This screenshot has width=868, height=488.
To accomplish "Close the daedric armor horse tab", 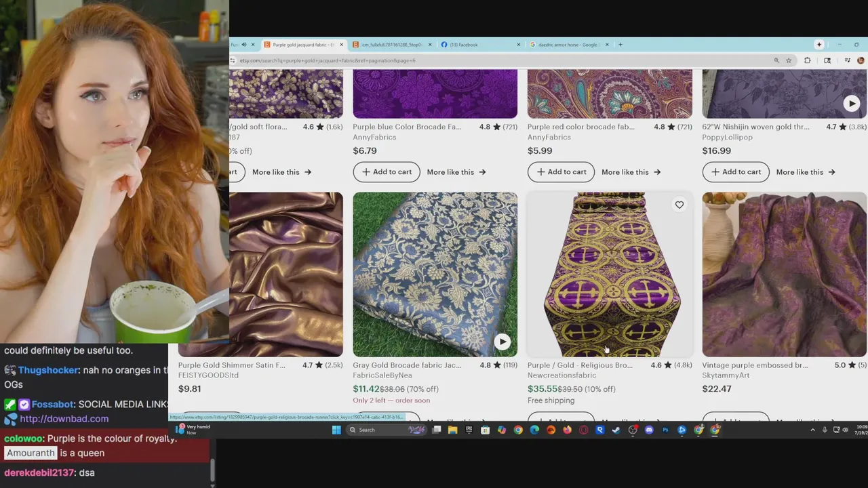I will pos(607,45).
